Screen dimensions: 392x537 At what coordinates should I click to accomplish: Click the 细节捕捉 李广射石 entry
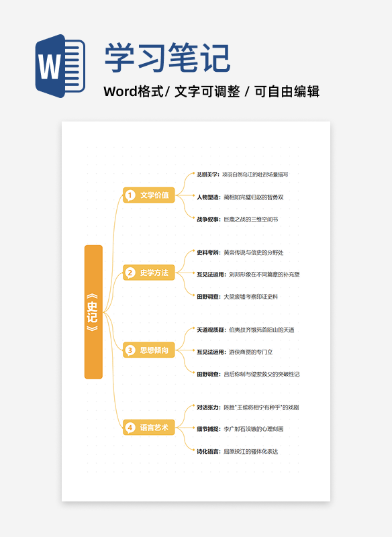click(240, 429)
